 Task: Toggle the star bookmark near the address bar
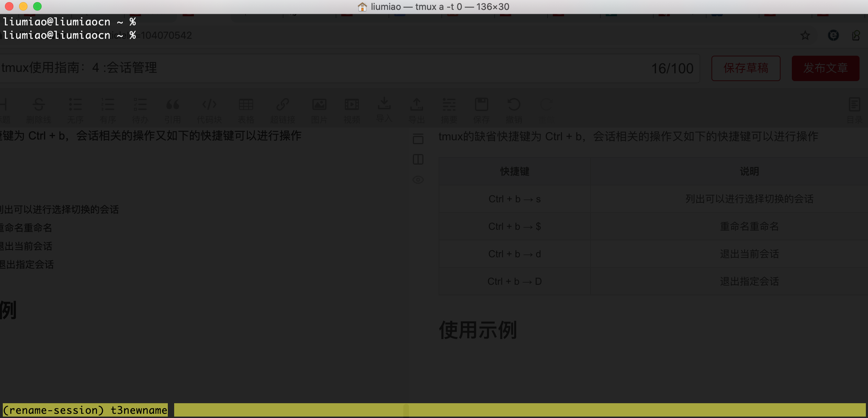(x=805, y=35)
